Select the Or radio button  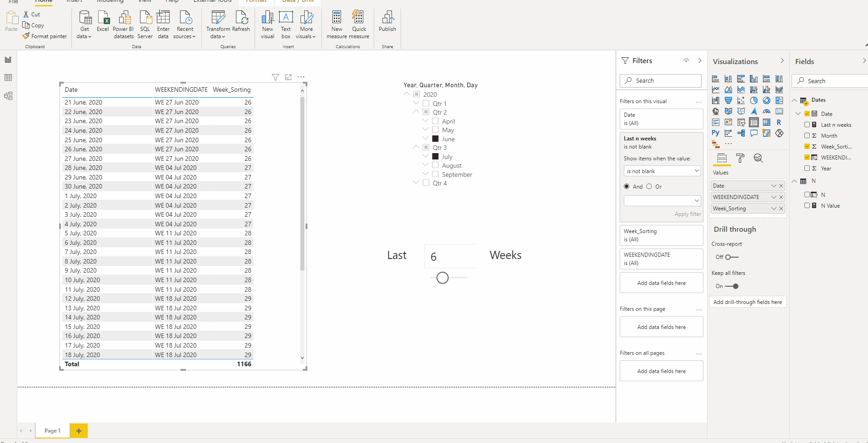tap(649, 186)
